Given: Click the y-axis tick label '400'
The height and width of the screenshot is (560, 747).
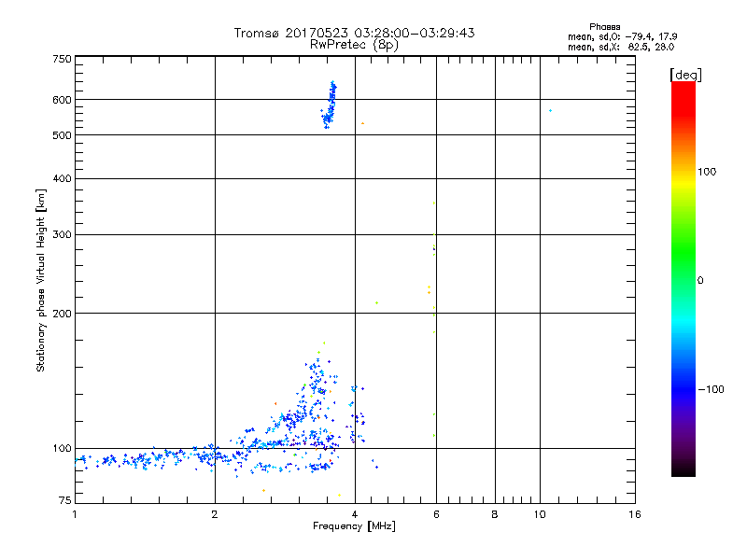Looking at the screenshot, I should click(62, 178).
